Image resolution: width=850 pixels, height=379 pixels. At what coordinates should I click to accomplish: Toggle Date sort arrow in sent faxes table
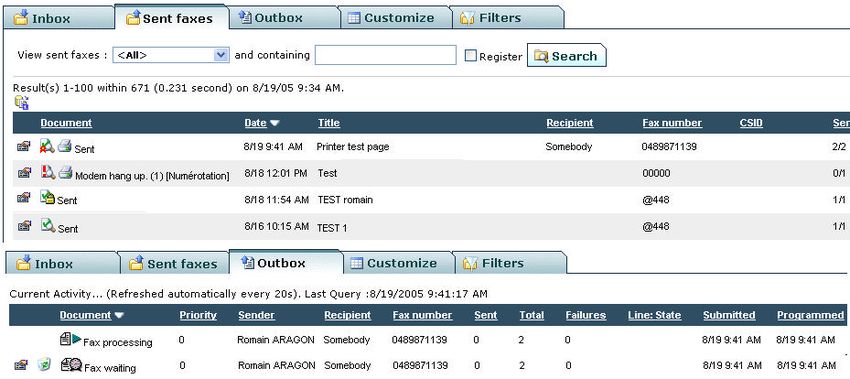pyautogui.click(x=274, y=123)
